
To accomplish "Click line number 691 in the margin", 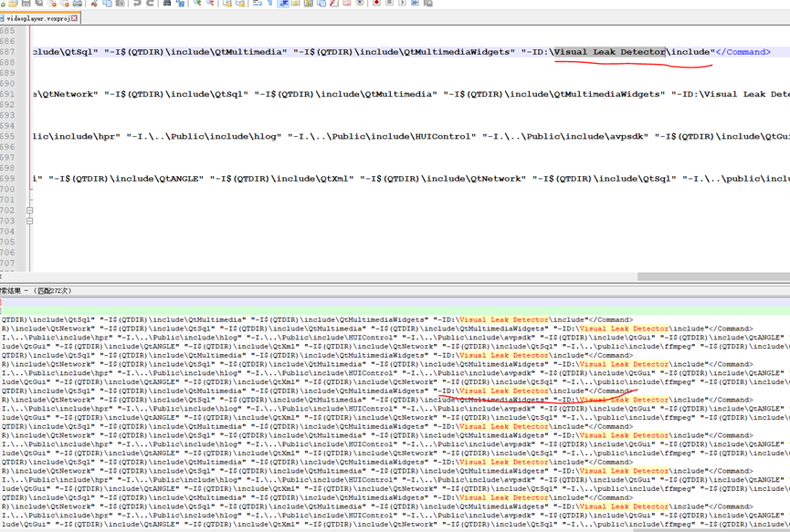I will click(x=7, y=94).
